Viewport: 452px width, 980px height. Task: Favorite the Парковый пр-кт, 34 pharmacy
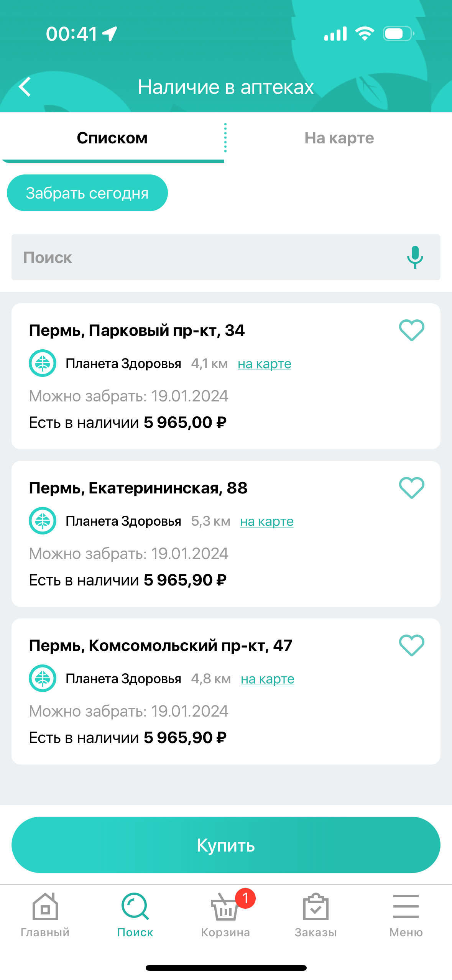point(411,330)
